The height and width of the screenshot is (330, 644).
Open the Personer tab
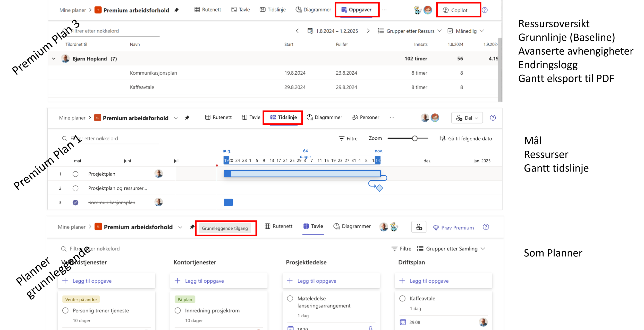point(366,117)
